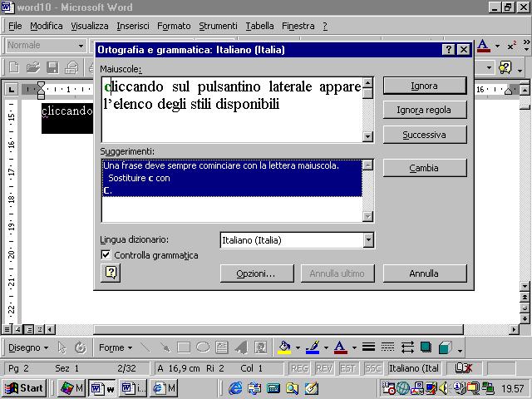Toggle SSC overtype indicator

pyautogui.click(x=372, y=368)
